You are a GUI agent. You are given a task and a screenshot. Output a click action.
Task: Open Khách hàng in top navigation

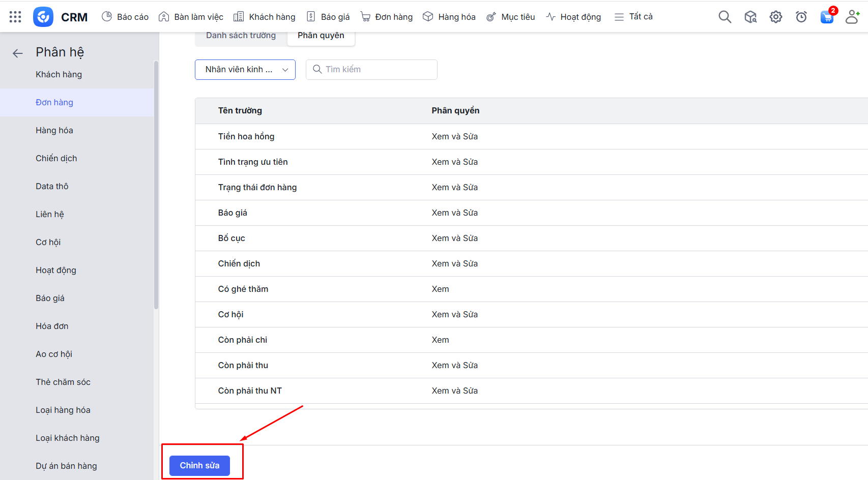click(264, 17)
